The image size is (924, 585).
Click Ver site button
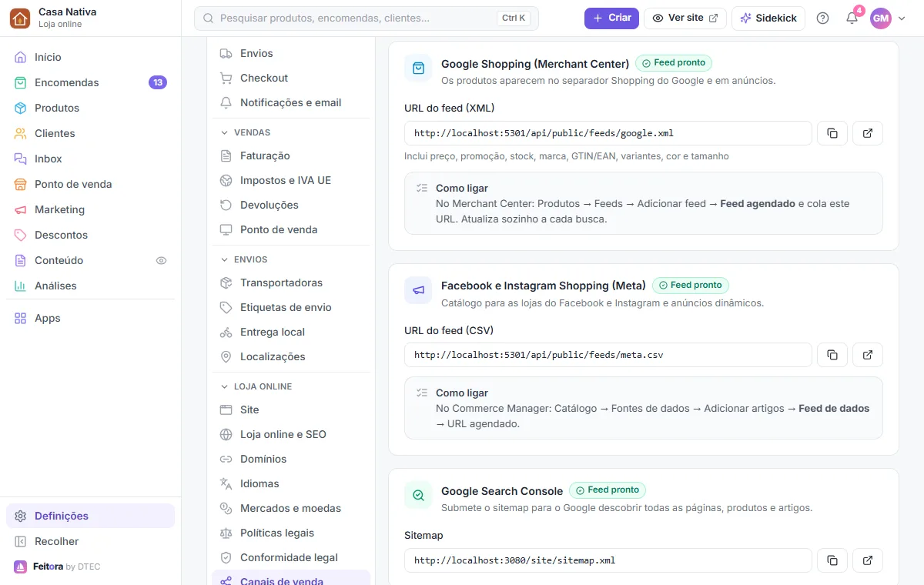coord(685,18)
